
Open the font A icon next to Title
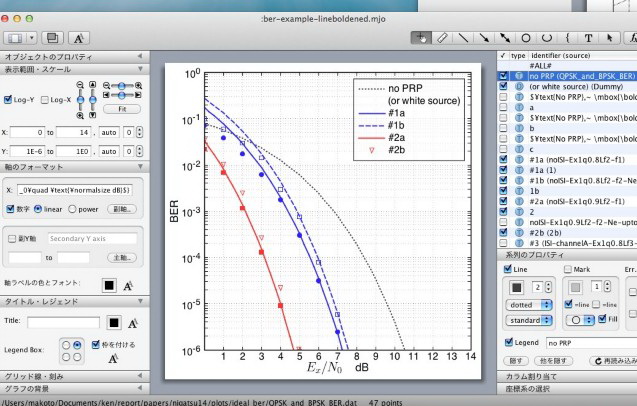tap(133, 323)
